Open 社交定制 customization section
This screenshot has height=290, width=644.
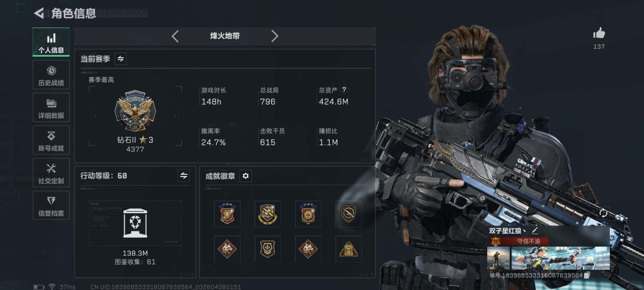[51, 173]
